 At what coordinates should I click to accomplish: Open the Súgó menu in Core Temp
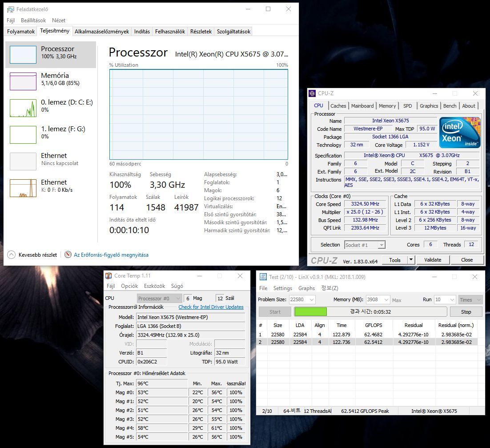177,286
